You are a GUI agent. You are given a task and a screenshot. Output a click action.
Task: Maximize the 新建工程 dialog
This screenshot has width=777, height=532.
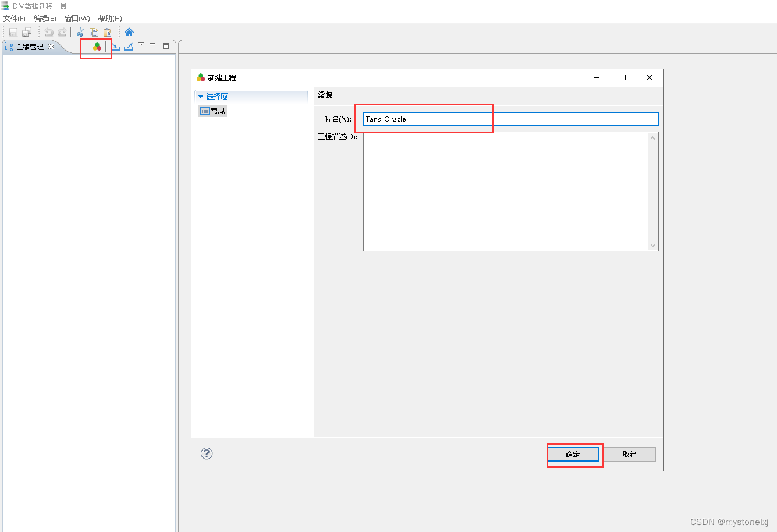(x=623, y=77)
